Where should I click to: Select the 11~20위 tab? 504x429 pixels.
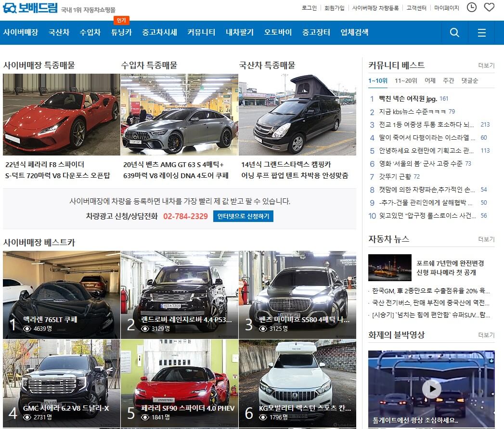click(406, 81)
